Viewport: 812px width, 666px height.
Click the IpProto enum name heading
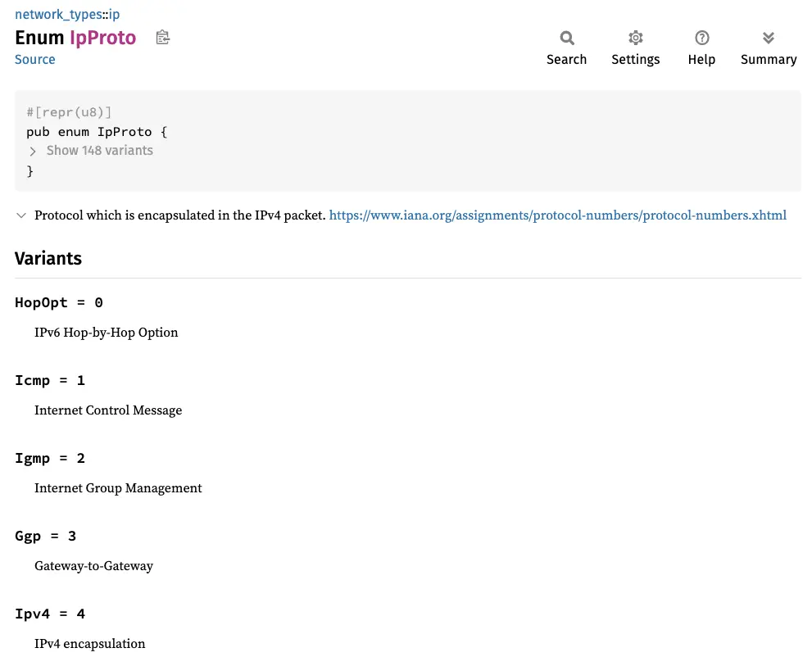[102, 38]
